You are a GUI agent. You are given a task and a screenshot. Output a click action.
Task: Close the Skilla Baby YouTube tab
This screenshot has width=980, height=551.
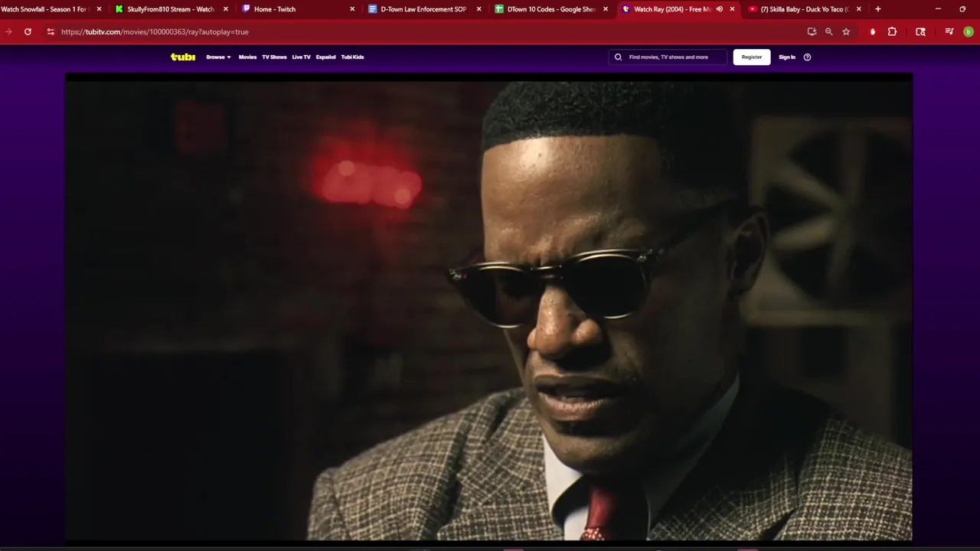pyautogui.click(x=858, y=9)
